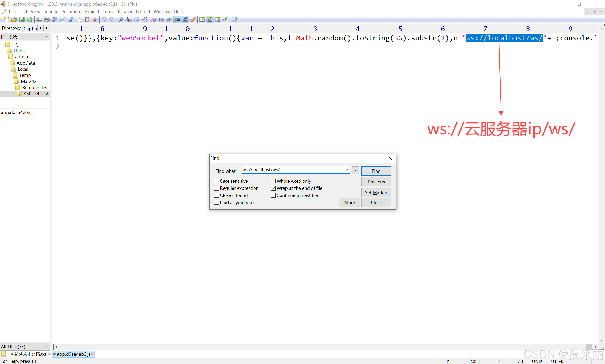The image size is (605, 364).
Task: Click the More button in Find dialog
Action: click(x=349, y=202)
